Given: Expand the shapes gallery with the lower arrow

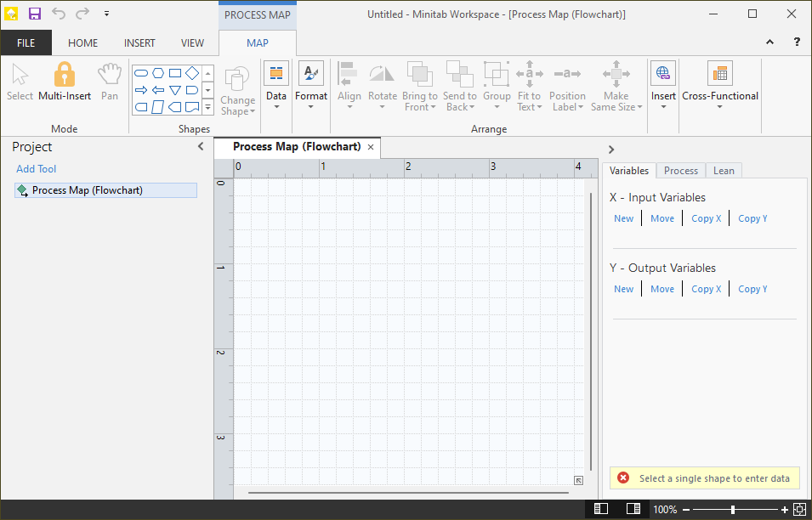Looking at the screenshot, I should [207, 107].
